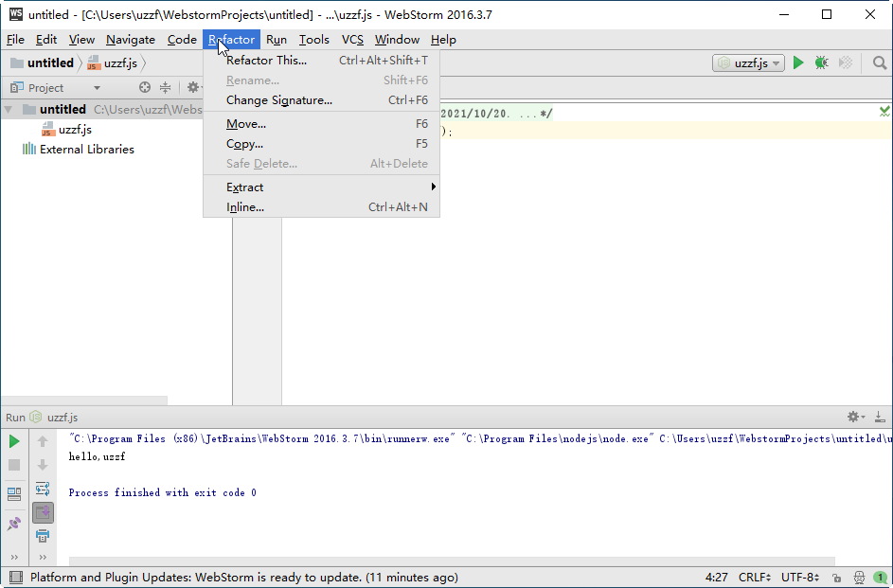
Task: Click the stop process square in Run panel
Action: (14, 465)
